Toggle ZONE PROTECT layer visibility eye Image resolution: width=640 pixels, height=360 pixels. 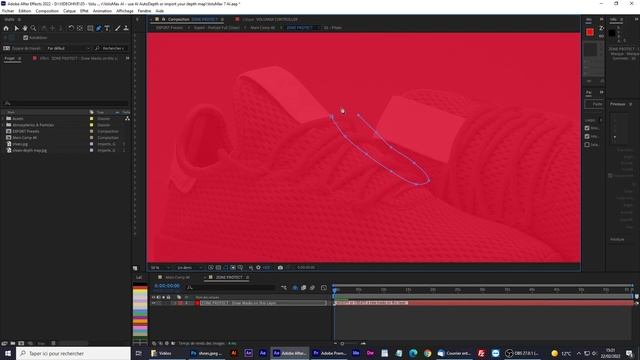(154, 303)
